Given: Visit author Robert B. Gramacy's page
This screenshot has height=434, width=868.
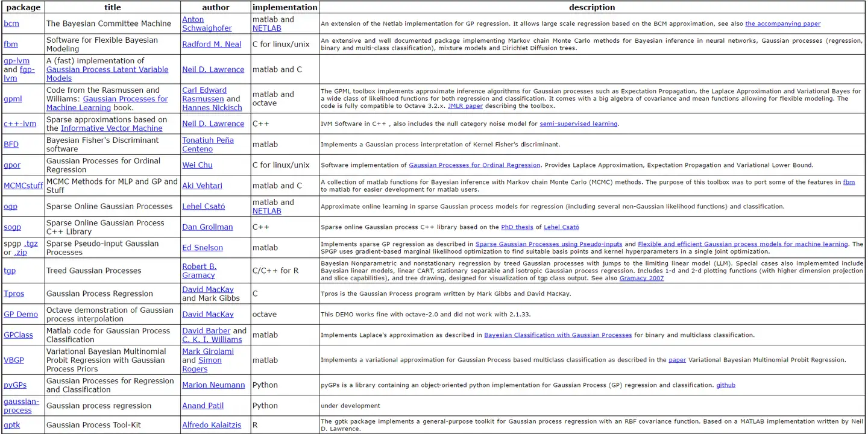Looking at the screenshot, I should [199, 270].
